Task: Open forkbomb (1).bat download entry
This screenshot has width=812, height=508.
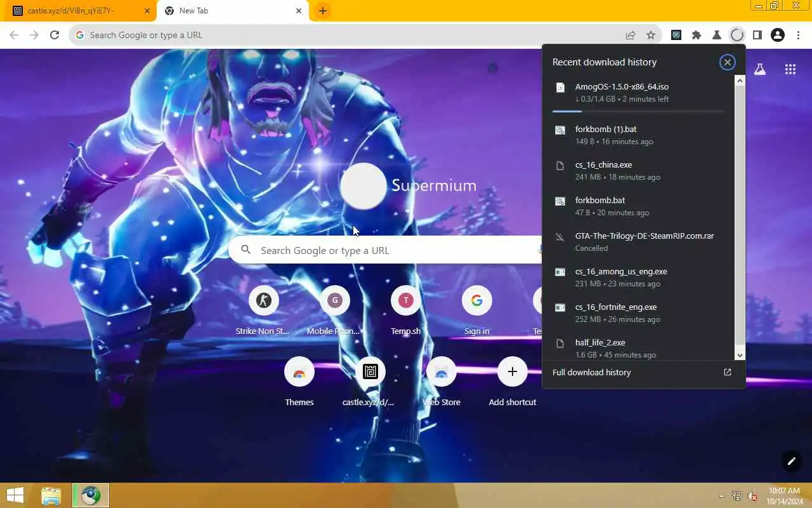Action: pyautogui.click(x=639, y=135)
